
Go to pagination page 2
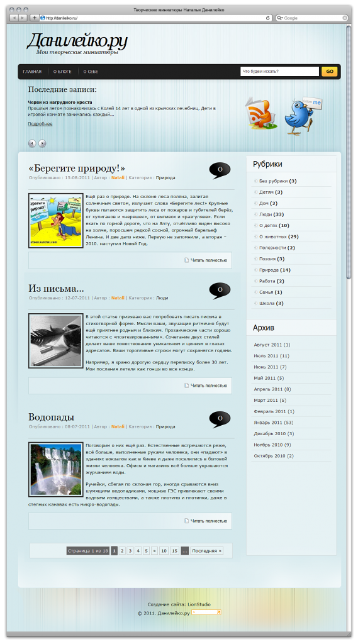[122, 551]
